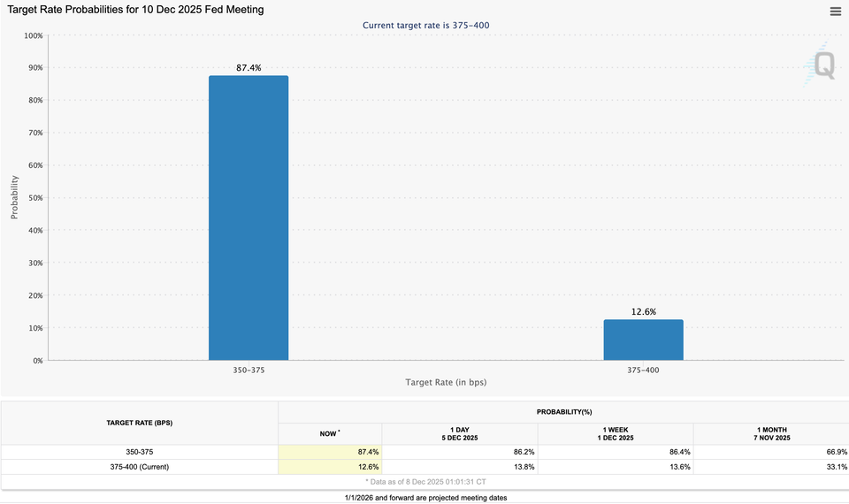The image size is (849, 504).
Task: Click the 350-375 x-axis category label
Action: pyautogui.click(x=249, y=370)
